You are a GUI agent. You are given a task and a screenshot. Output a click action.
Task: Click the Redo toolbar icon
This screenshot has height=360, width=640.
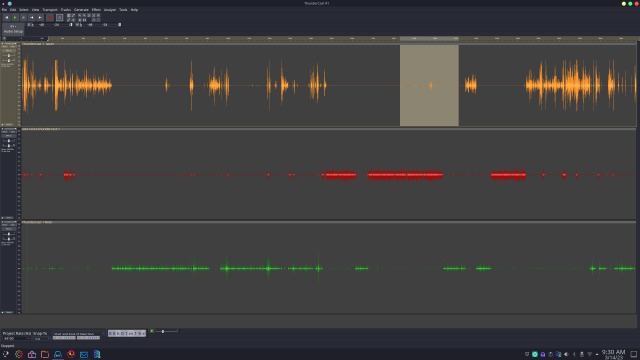click(98, 20)
